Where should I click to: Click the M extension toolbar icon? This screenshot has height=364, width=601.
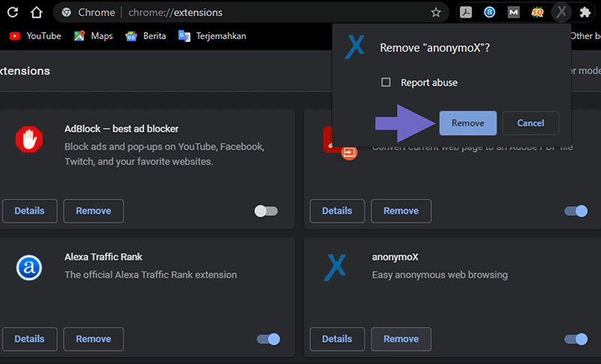[x=513, y=12]
